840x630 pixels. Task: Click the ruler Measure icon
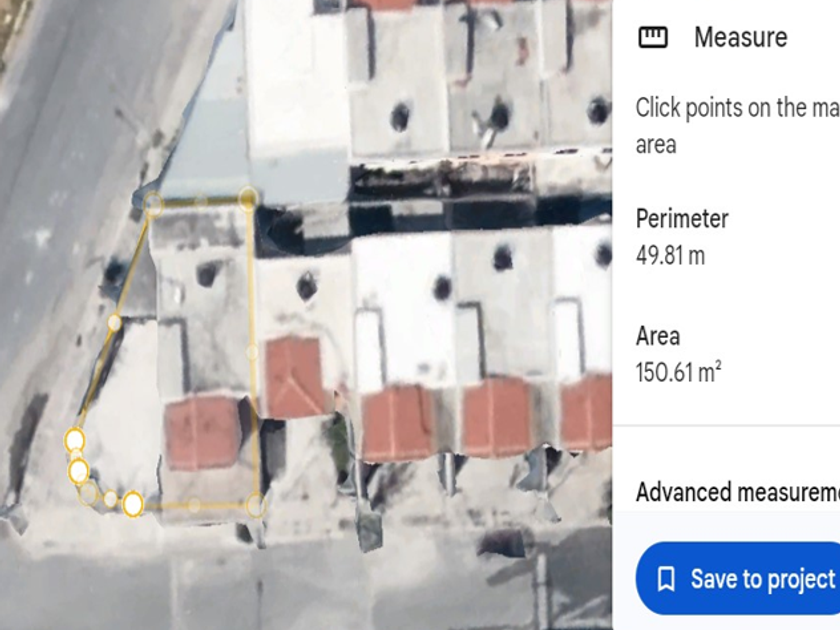653,38
